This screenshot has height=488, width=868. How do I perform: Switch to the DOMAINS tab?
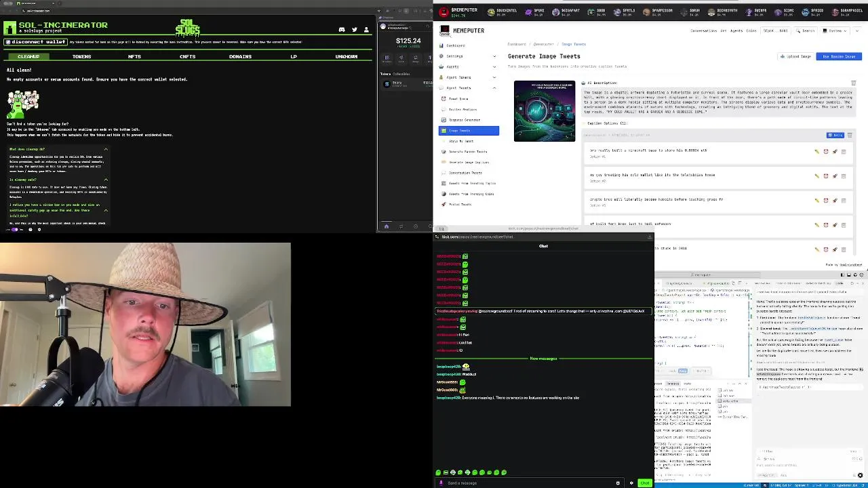pos(240,56)
